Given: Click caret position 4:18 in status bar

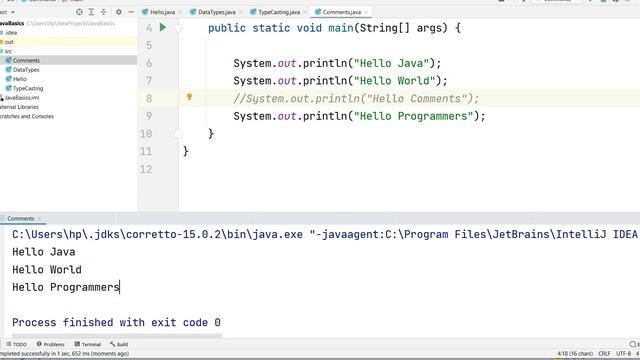Looking at the screenshot, I should pos(575,354).
